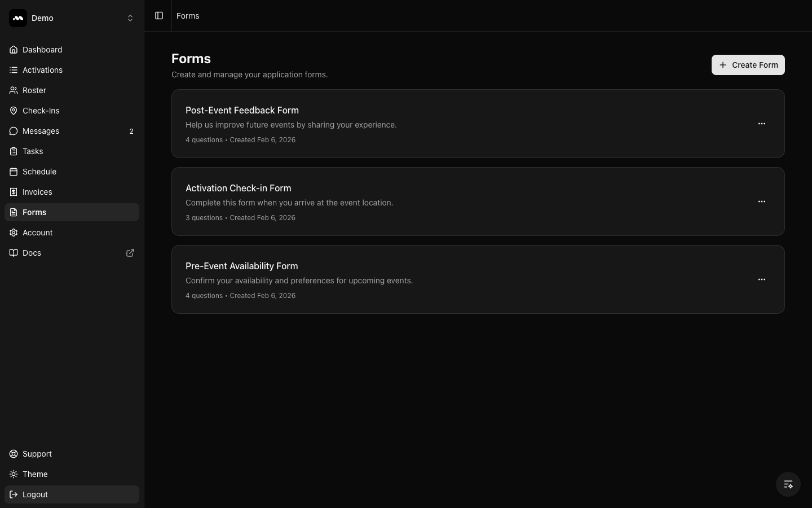Open the Demo workspace switcher chevrons
The width and height of the screenshot is (812, 508).
coord(130,18)
